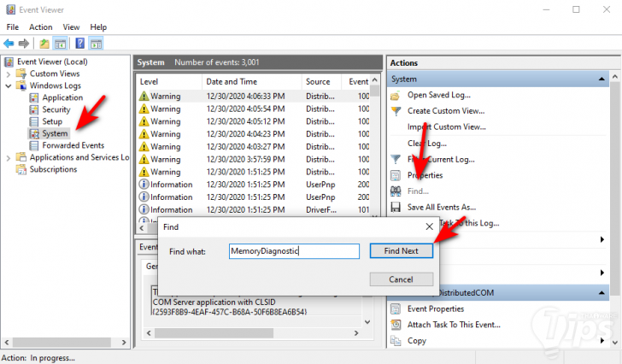Sort by the Date and Time column header
622x364 pixels.
pyautogui.click(x=252, y=82)
